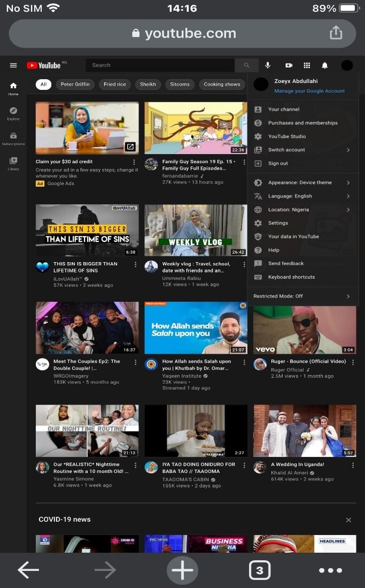
Task: Expand Restricted Mode: Off
Action: click(303, 296)
